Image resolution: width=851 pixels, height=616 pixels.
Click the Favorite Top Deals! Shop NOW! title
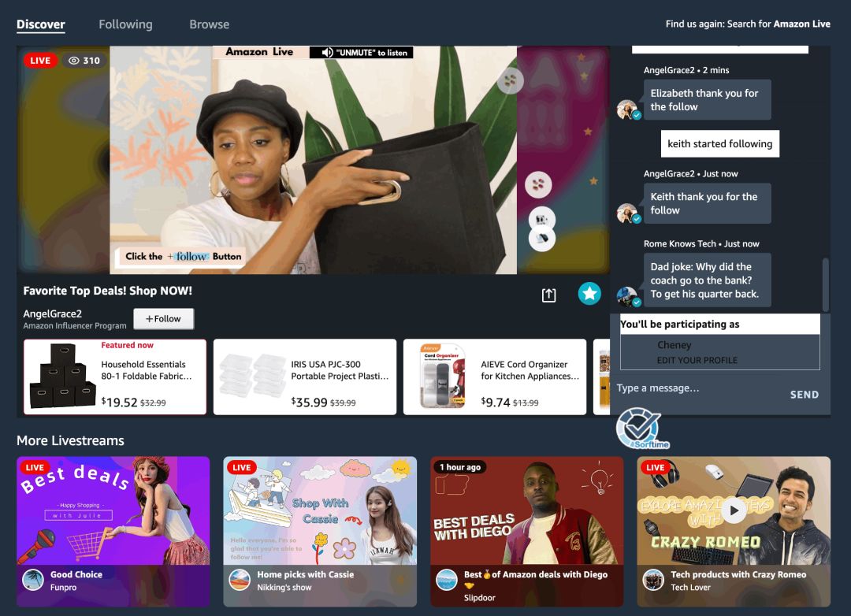click(x=107, y=291)
